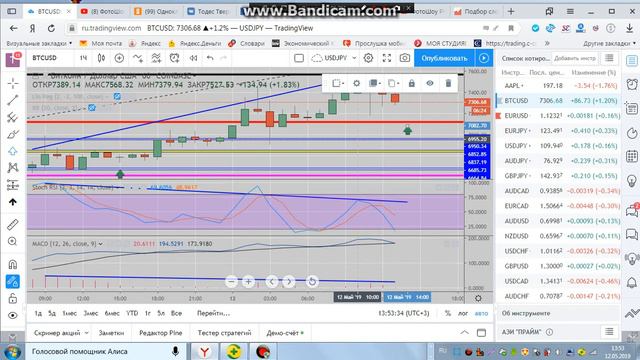This screenshot has width=640, height=360.
Task: Delete the selected drawing with trash icon
Action: (448, 83)
